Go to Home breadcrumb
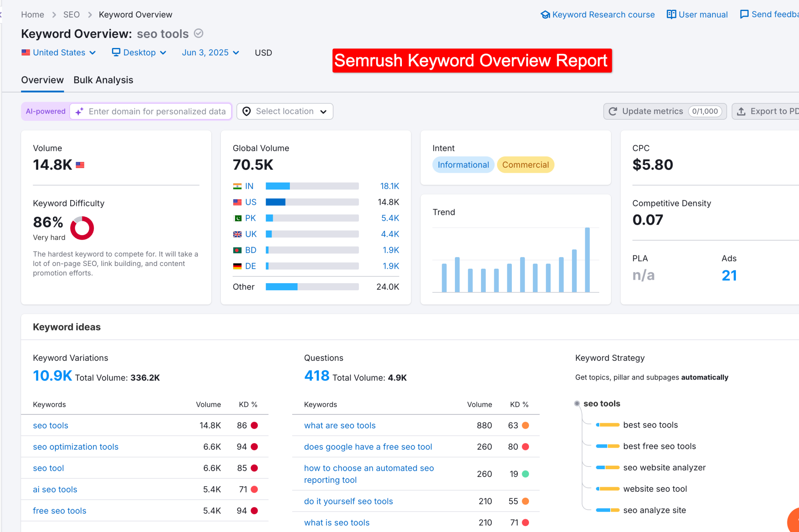The image size is (799, 532). (32, 14)
